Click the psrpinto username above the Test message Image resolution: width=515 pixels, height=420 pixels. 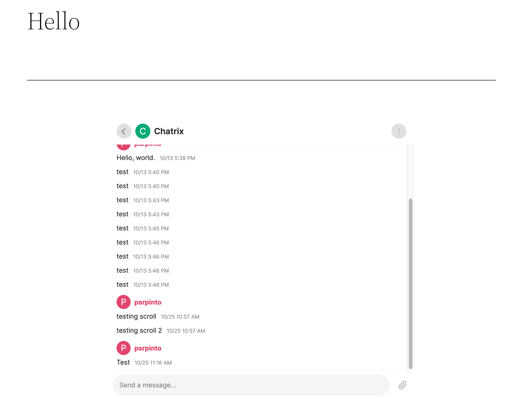pyautogui.click(x=148, y=348)
